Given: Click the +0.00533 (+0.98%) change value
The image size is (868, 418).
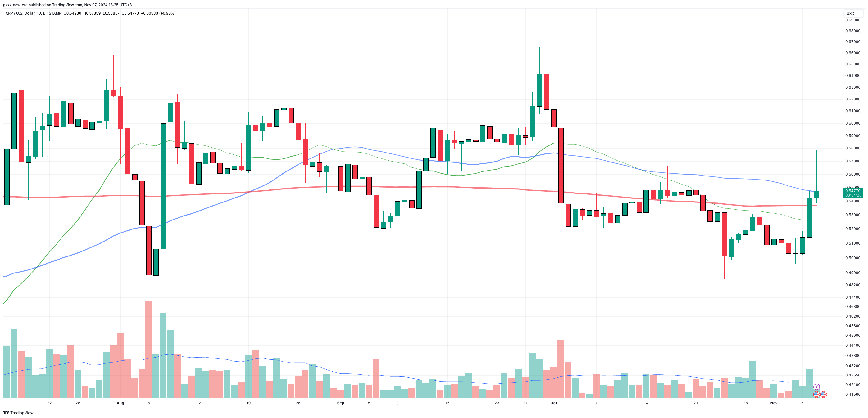Looking at the screenshot, I should tap(158, 13).
